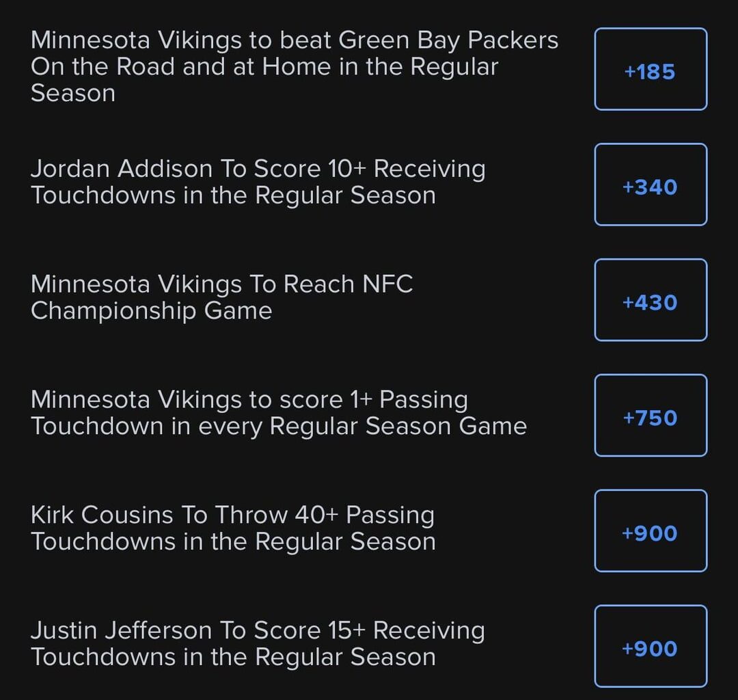This screenshot has height=700, width=738.
Task: Select the +185 odds for Vikings beating Packers twice
Action: pos(649,69)
